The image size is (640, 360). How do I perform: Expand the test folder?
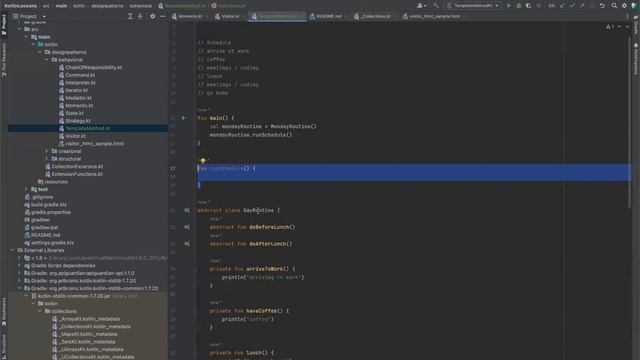click(x=27, y=189)
